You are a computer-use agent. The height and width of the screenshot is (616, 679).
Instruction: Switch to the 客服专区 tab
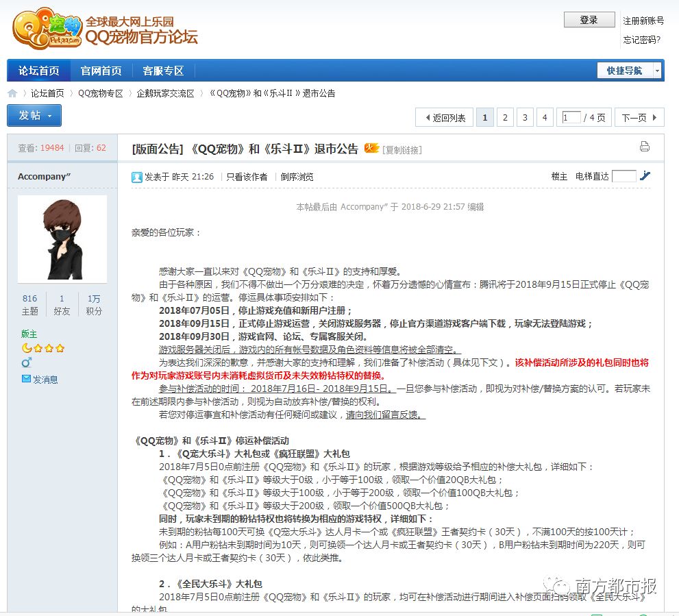coord(164,71)
